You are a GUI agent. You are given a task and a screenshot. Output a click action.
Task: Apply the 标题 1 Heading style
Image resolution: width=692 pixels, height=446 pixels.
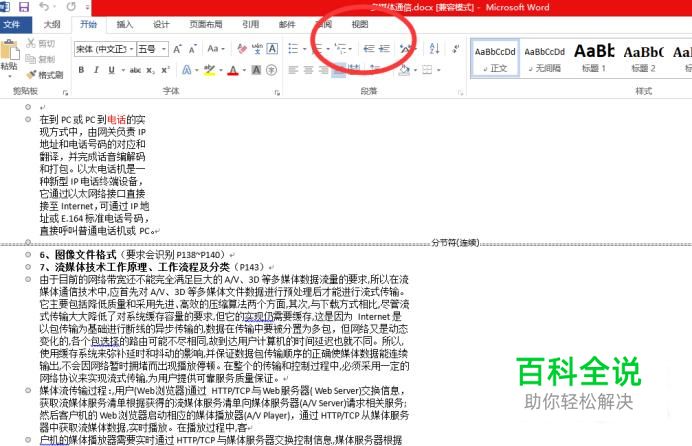pyautogui.click(x=594, y=58)
